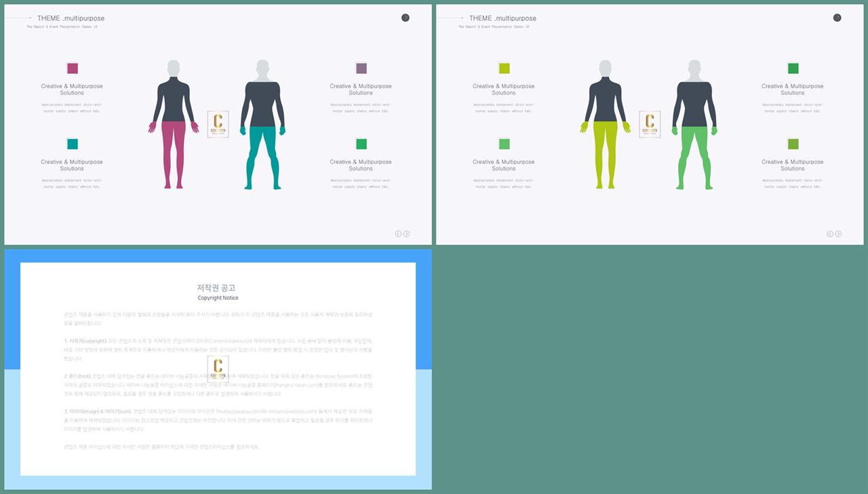
Task: Click the Creative & Multipurpose heading under the teal square
Action: tap(72, 166)
